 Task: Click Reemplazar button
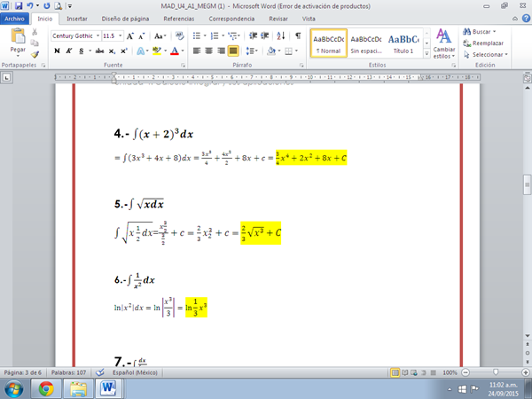click(x=483, y=43)
